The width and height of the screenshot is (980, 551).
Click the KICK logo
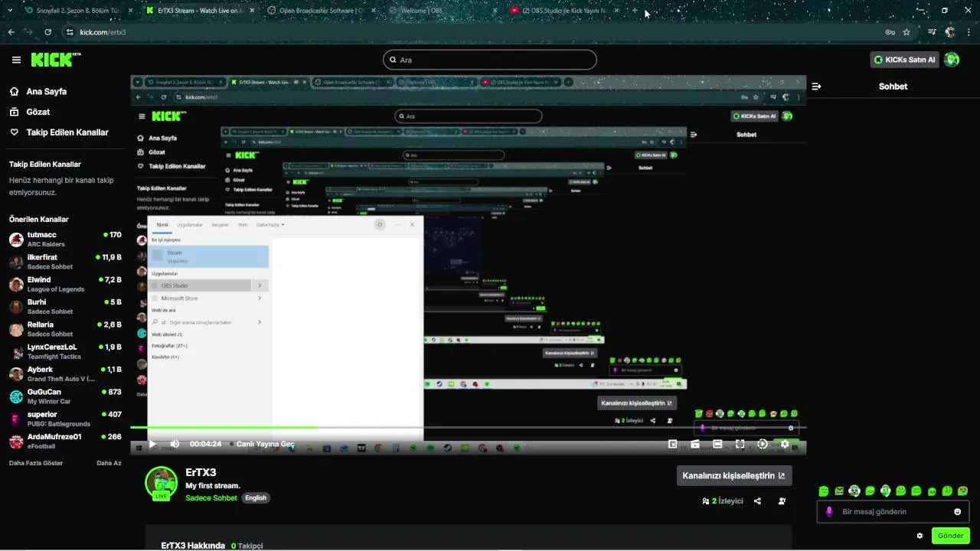(56, 60)
